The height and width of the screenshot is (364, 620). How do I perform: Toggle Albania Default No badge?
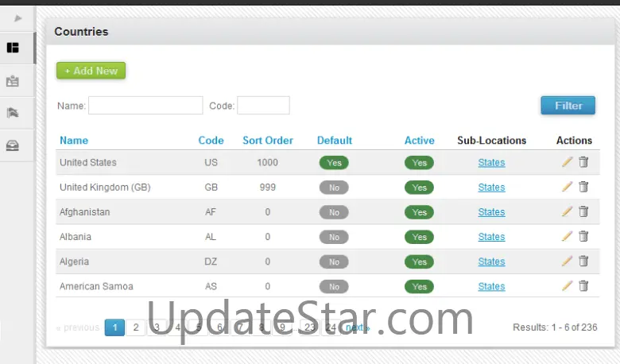click(334, 237)
